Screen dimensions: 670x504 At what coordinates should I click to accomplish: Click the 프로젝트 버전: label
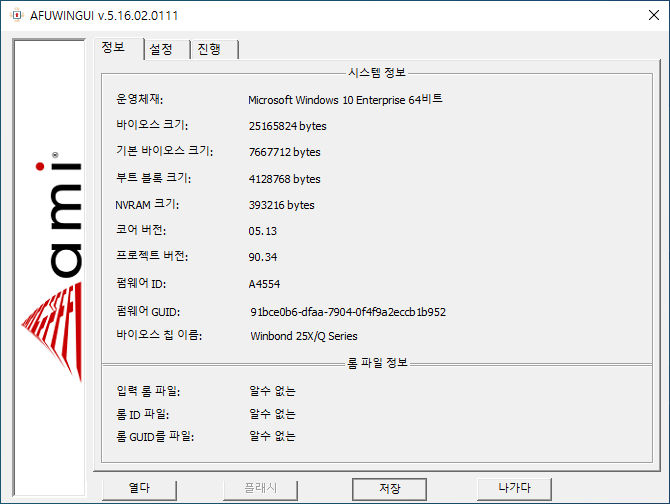point(152,256)
